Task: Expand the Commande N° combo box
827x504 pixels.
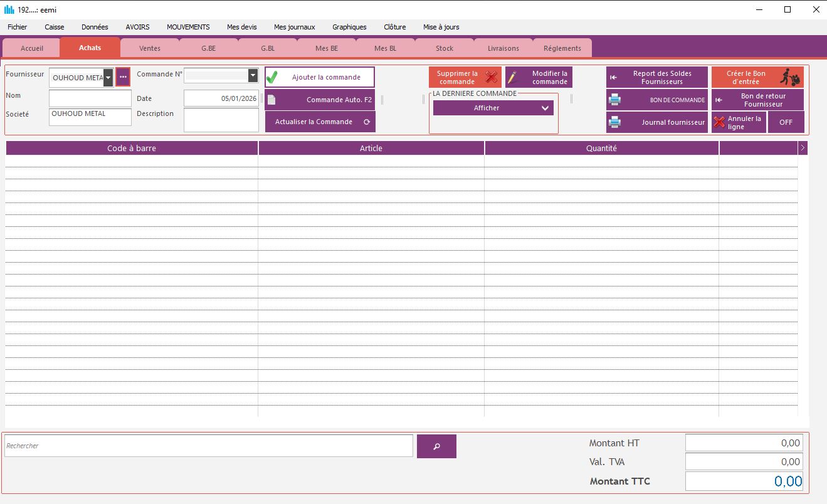Action: [253, 76]
